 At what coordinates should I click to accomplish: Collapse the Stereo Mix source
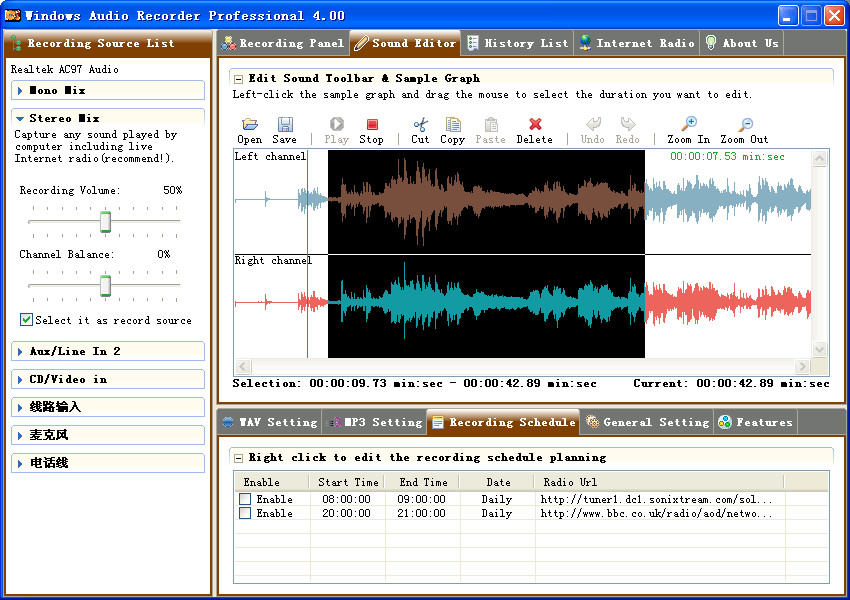[108, 118]
